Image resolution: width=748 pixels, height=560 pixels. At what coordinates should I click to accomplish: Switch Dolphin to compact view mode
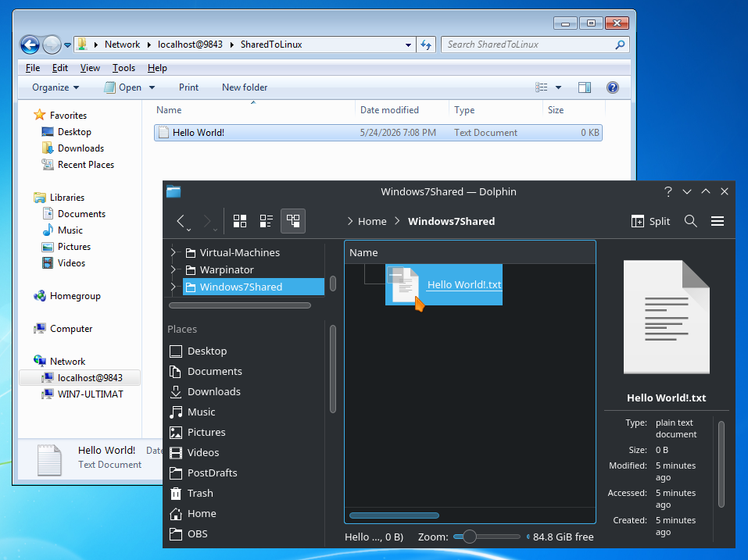tap(267, 221)
